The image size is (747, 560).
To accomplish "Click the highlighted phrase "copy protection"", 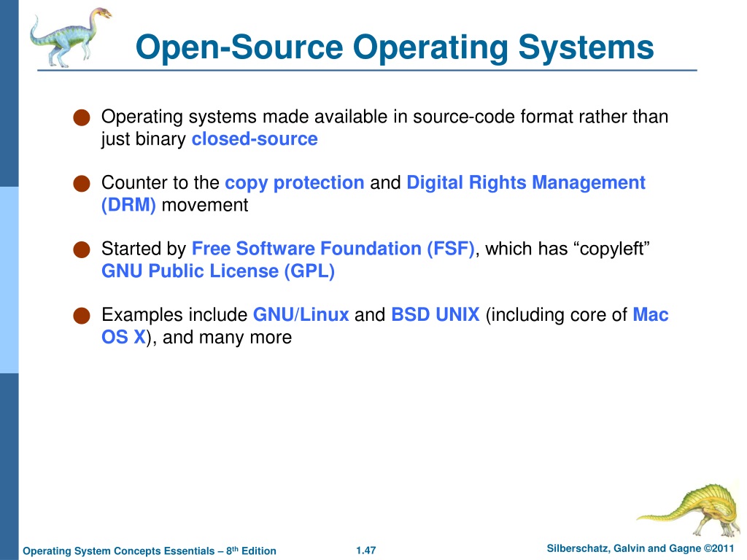I will (x=295, y=183).
